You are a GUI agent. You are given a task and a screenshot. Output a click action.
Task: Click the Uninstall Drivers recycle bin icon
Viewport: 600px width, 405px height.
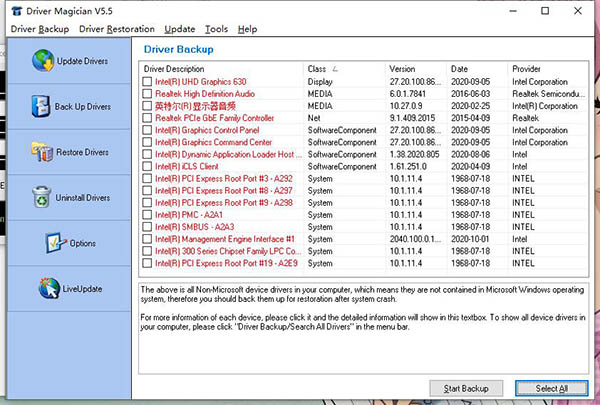[42, 197]
